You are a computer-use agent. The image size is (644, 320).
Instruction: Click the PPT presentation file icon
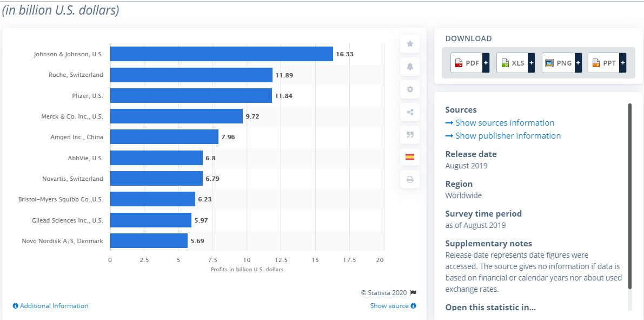[x=596, y=63]
